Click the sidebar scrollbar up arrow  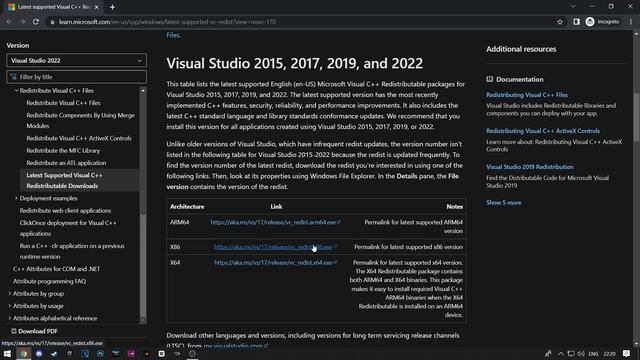pyautogui.click(x=143, y=90)
